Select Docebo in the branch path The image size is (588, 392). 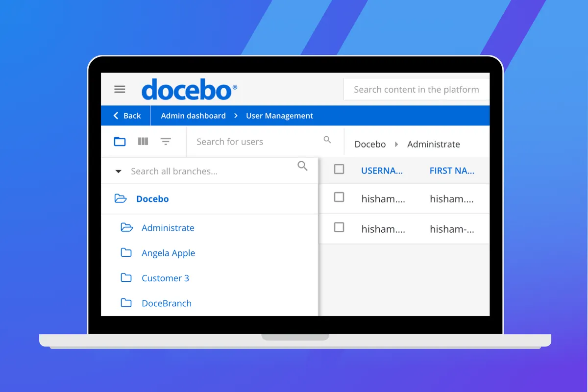(x=370, y=144)
